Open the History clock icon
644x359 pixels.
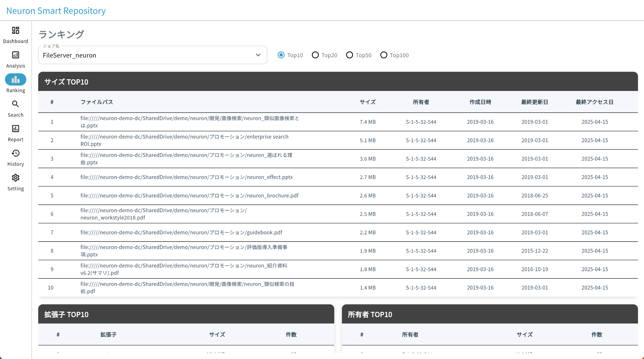15,153
